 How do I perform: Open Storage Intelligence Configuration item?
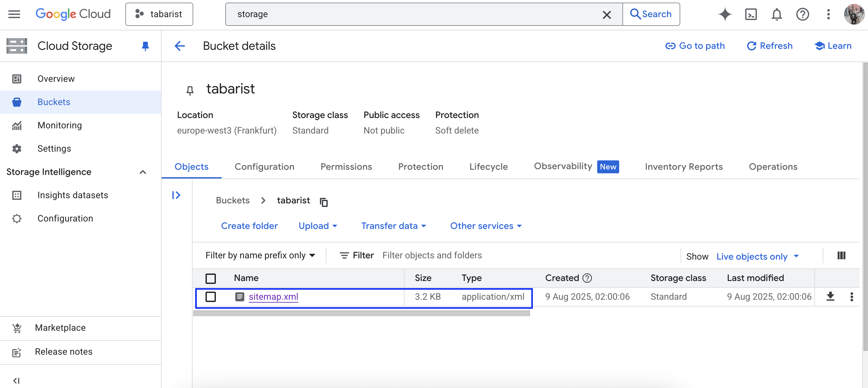point(80,219)
